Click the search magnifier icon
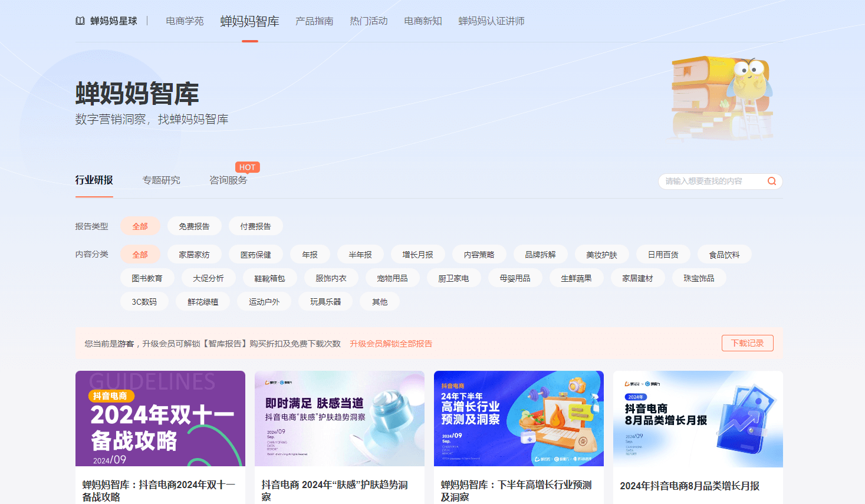Image resolution: width=865 pixels, height=504 pixels. tap(771, 181)
